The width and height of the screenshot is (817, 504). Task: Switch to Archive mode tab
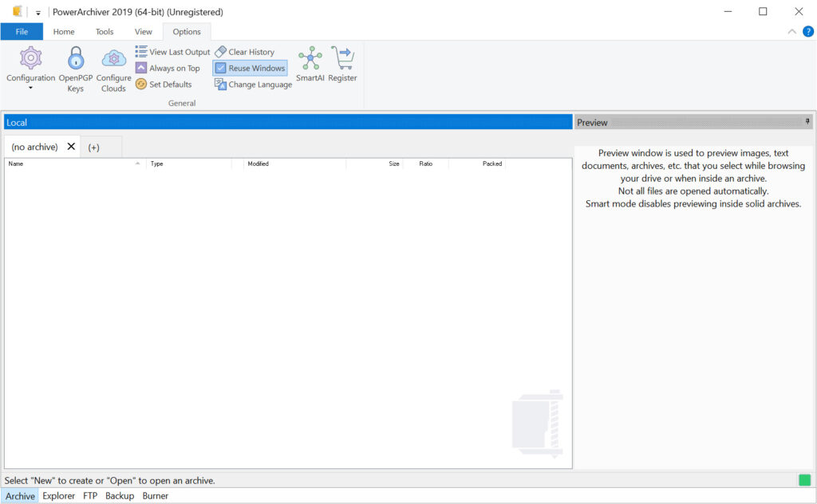pos(20,496)
